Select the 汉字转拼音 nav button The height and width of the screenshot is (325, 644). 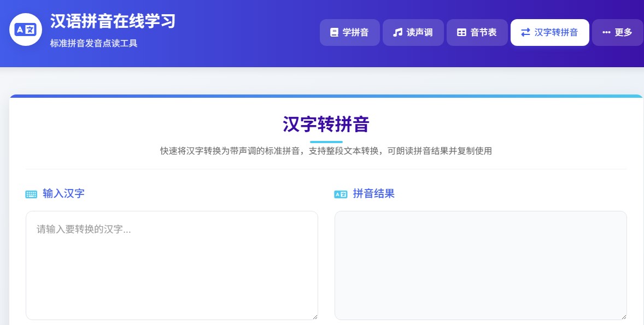click(549, 32)
